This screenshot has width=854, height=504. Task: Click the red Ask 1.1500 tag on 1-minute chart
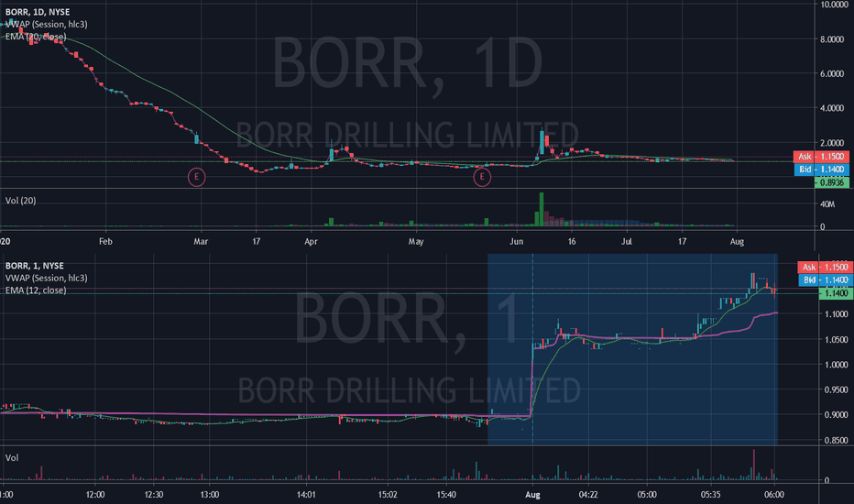coord(825,267)
